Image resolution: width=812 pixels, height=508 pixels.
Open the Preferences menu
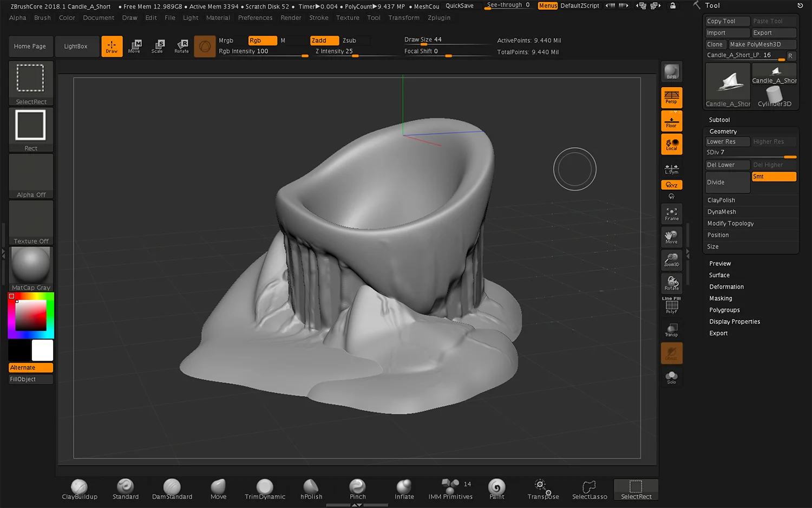point(256,18)
